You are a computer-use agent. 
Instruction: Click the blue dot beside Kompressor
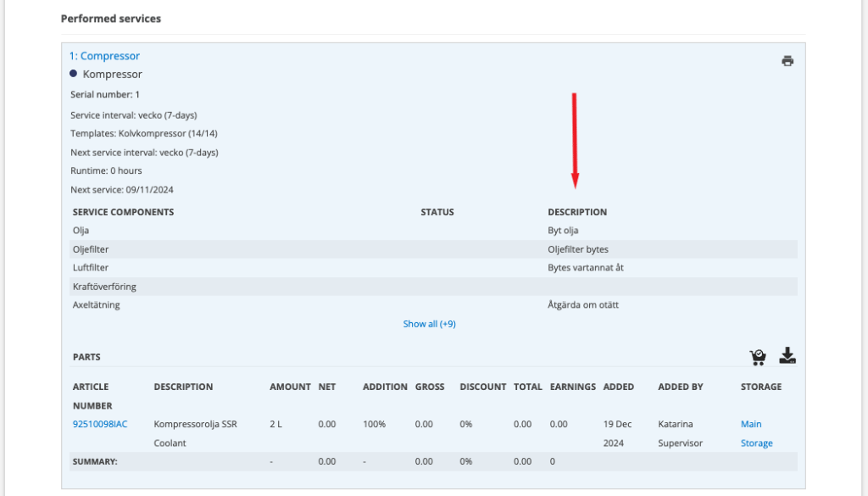73,74
